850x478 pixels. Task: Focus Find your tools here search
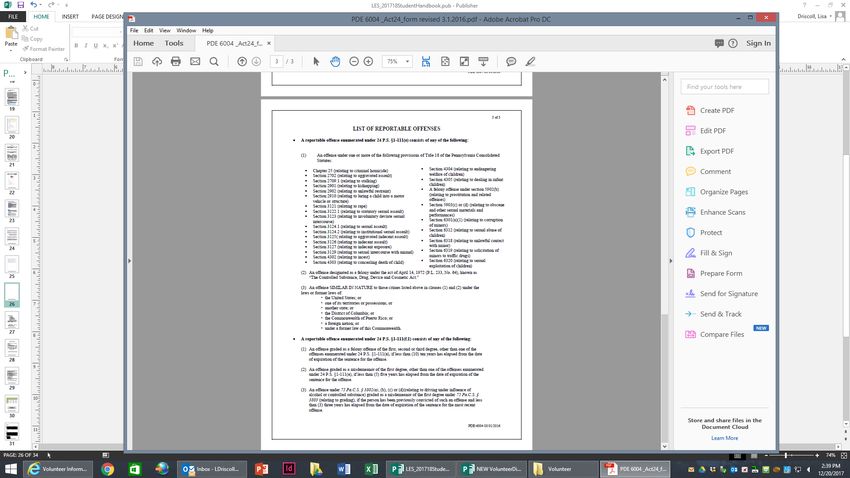click(724, 87)
